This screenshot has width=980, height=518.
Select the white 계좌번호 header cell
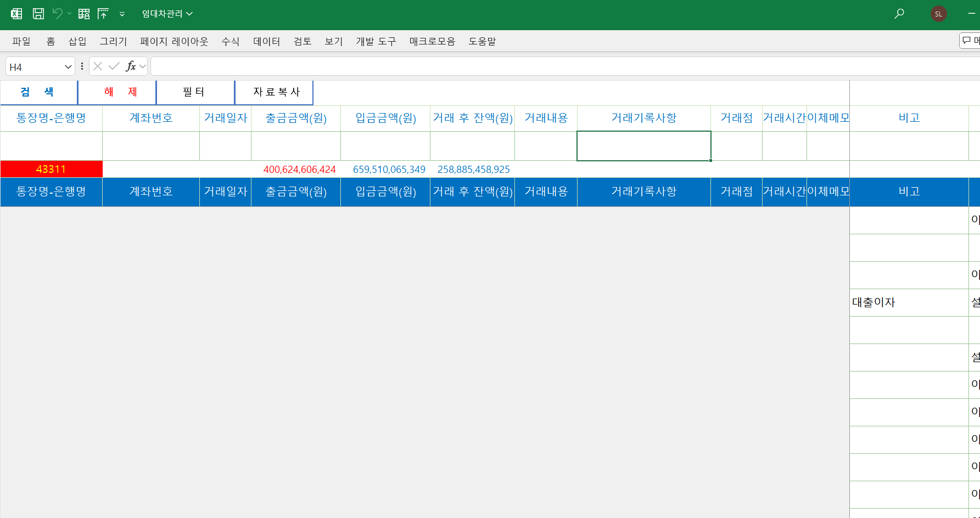click(151, 118)
